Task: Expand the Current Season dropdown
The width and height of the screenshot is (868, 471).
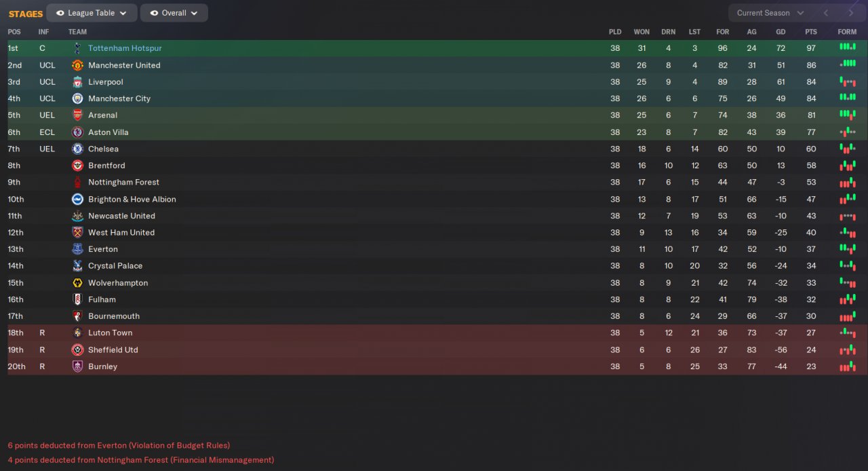Action: point(770,13)
